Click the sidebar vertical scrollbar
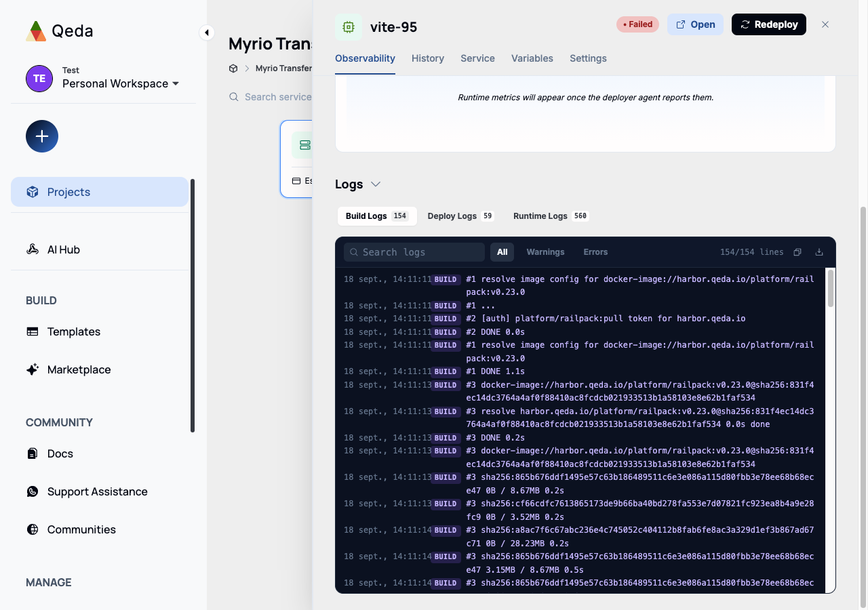 [193, 305]
